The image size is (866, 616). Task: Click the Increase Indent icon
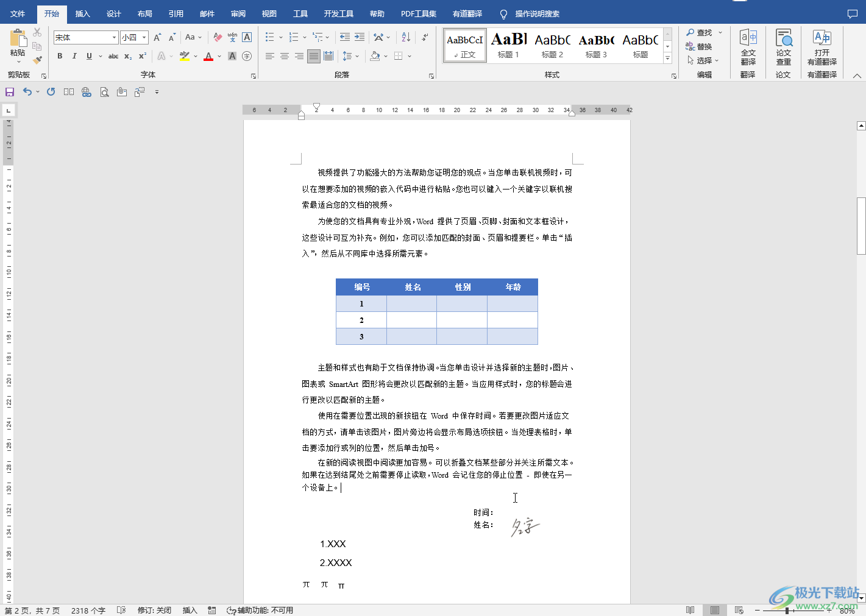coord(360,38)
